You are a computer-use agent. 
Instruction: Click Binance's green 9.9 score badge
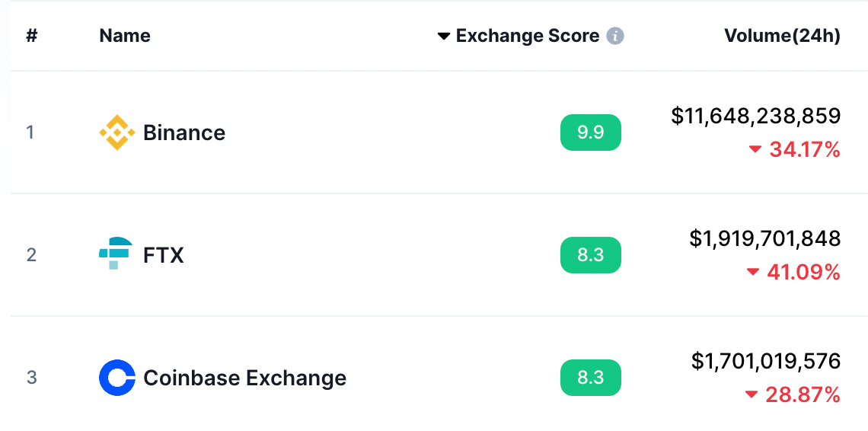click(591, 132)
